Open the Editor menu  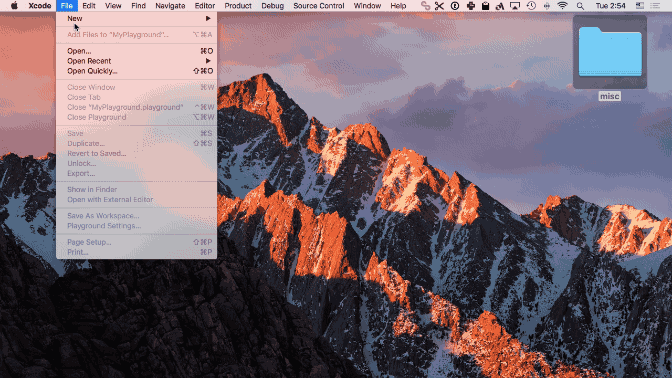click(x=205, y=6)
